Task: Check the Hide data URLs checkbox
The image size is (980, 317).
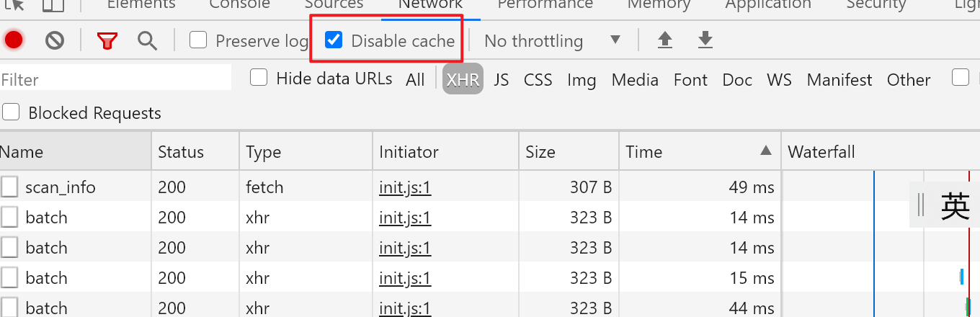Action: pos(259,77)
